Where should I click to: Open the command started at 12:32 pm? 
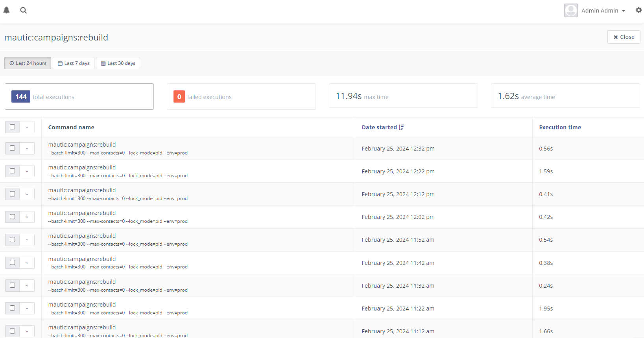click(x=82, y=145)
